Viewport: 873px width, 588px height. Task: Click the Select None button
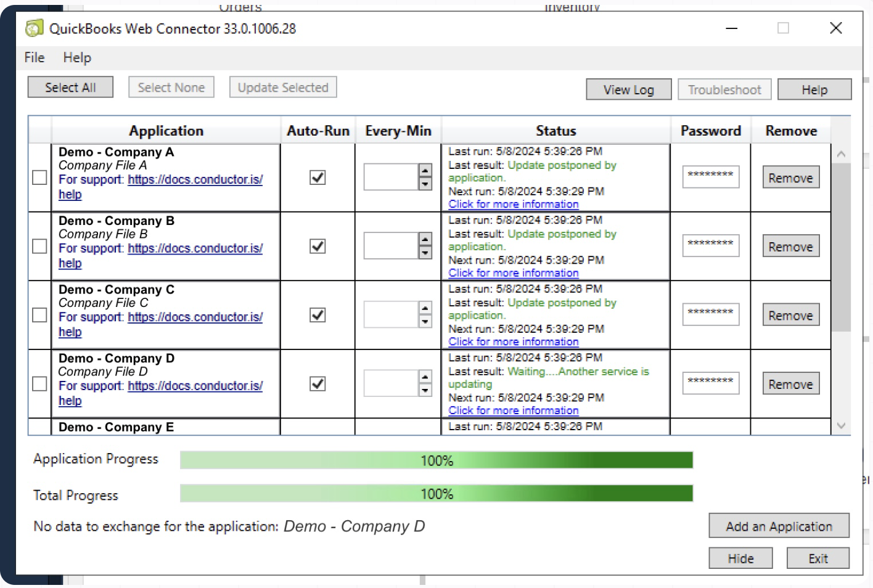(171, 88)
